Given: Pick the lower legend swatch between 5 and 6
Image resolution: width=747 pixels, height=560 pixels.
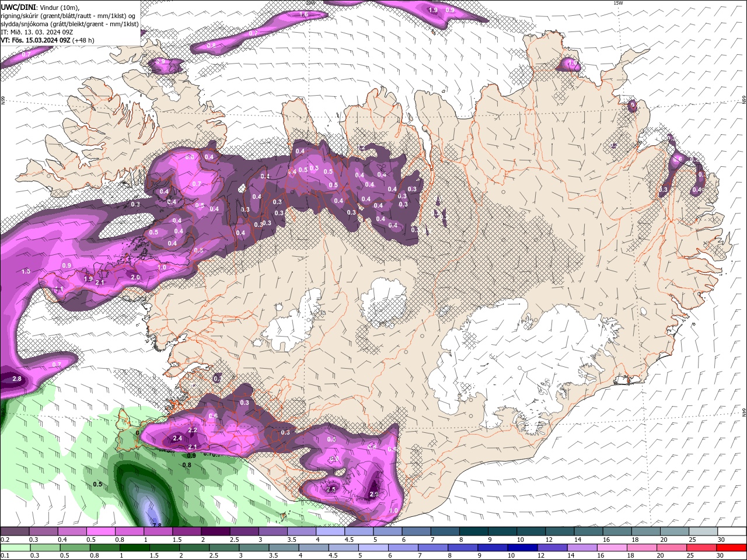Looking at the screenshot, I should click(x=374, y=548).
